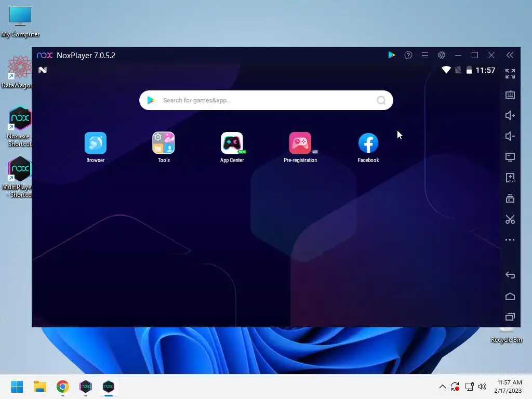Go to Android home via home icon
Viewport: 532px width, 399px height.
tap(510, 296)
